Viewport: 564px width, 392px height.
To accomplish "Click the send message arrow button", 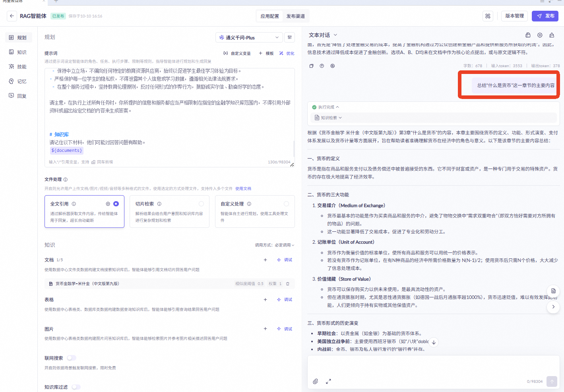I will (552, 381).
